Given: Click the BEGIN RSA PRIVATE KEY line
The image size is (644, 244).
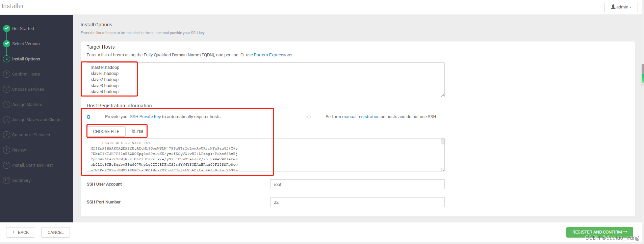Looking at the screenshot, I should point(126,143).
